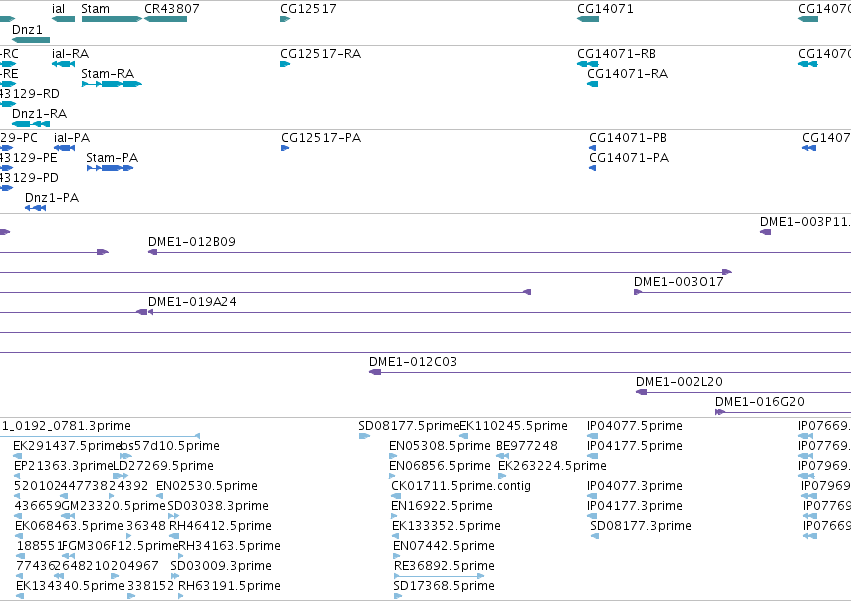Image resolution: width=851 pixels, height=601 pixels.
Task: Click the CG14071-RB transcript glyph
Action: click(588, 64)
